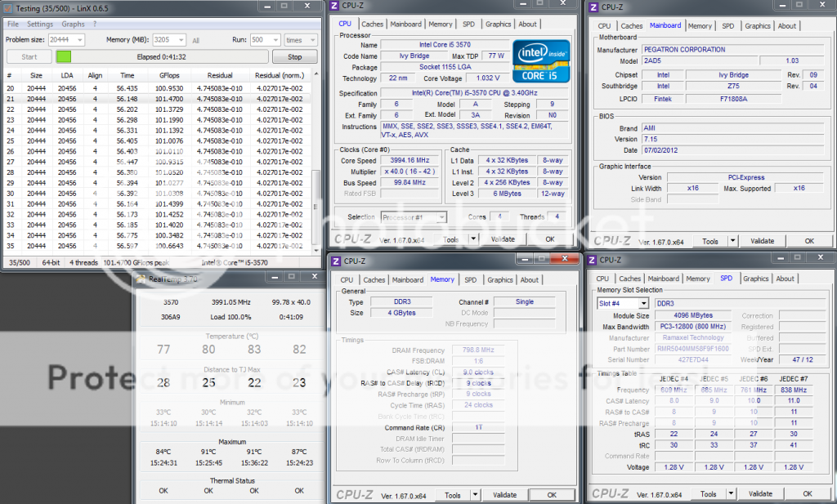Click the LinX elapsed time progress bar
Viewport: 837px width, 504px height.
coord(162,57)
